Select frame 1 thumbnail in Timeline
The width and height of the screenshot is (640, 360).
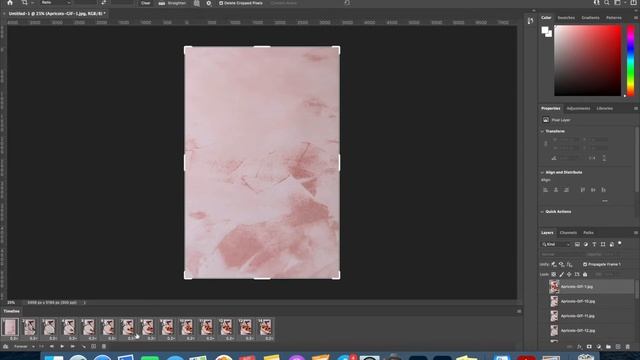click(x=10, y=327)
